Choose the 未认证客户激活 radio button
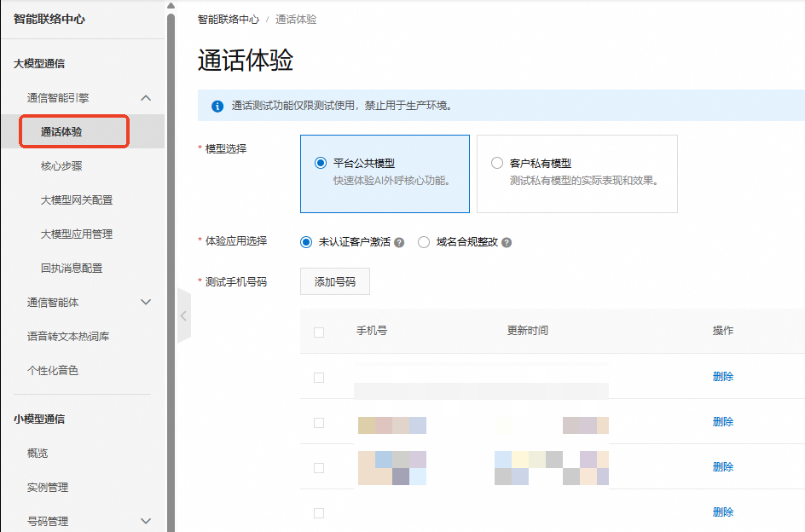 306,242
